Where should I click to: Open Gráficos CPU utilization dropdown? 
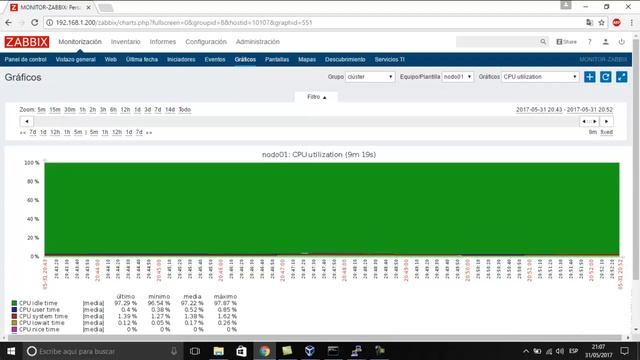(540, 77)
